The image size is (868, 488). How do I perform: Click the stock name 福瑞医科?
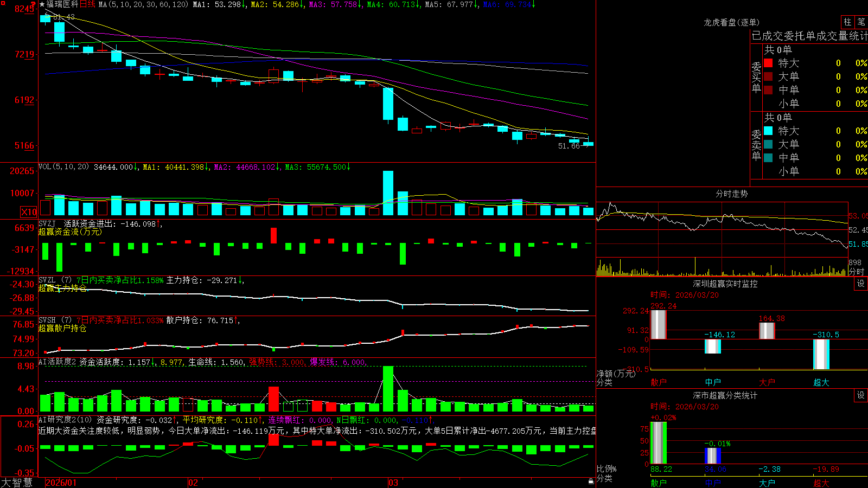tap(62, 4)
